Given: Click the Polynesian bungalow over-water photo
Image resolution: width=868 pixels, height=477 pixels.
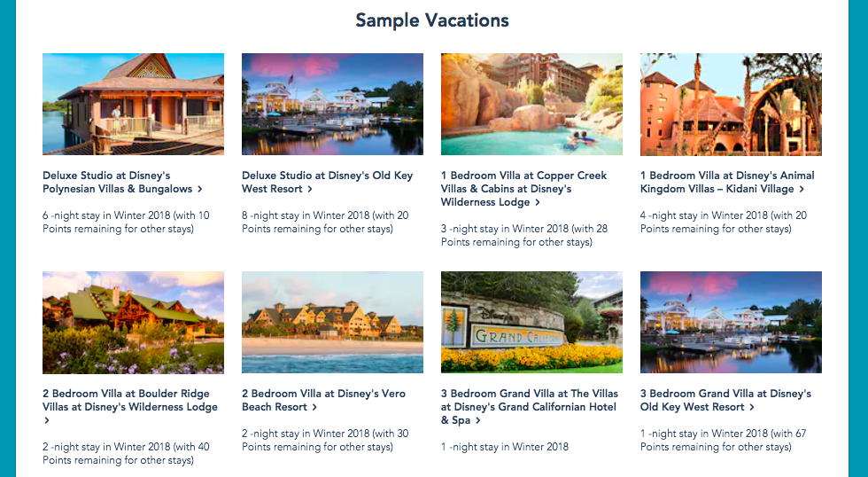Looking at the screenshot, I should [134, 104].
